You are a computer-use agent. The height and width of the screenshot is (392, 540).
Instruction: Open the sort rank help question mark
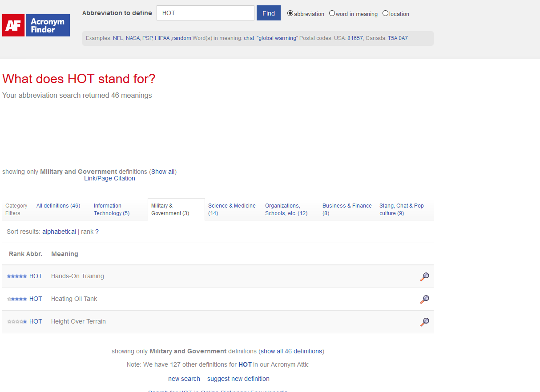point(97,232)
